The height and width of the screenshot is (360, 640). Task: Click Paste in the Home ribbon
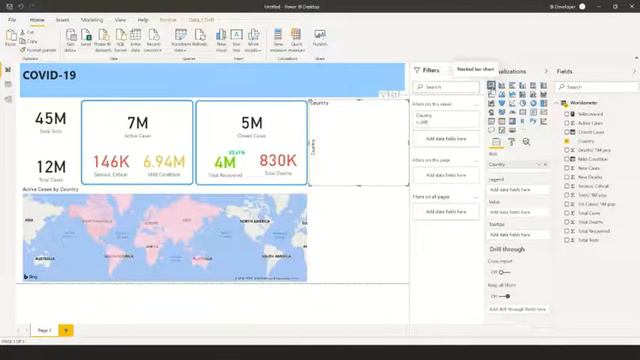[11, 38]
